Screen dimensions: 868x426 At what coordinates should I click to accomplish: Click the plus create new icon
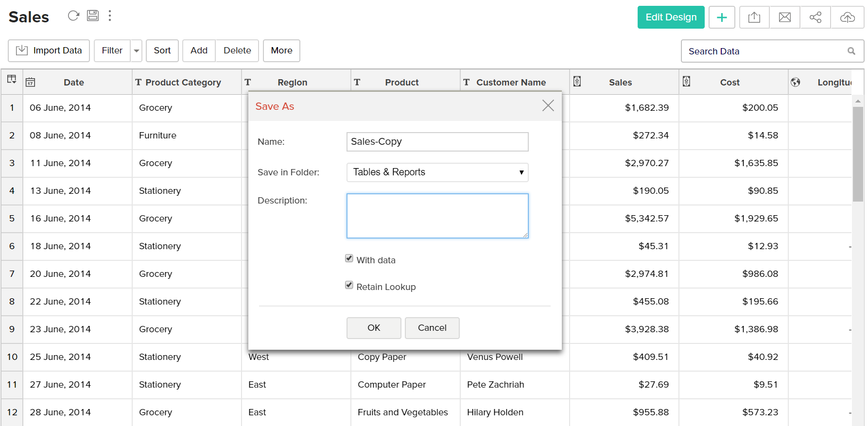click(722, 17)
